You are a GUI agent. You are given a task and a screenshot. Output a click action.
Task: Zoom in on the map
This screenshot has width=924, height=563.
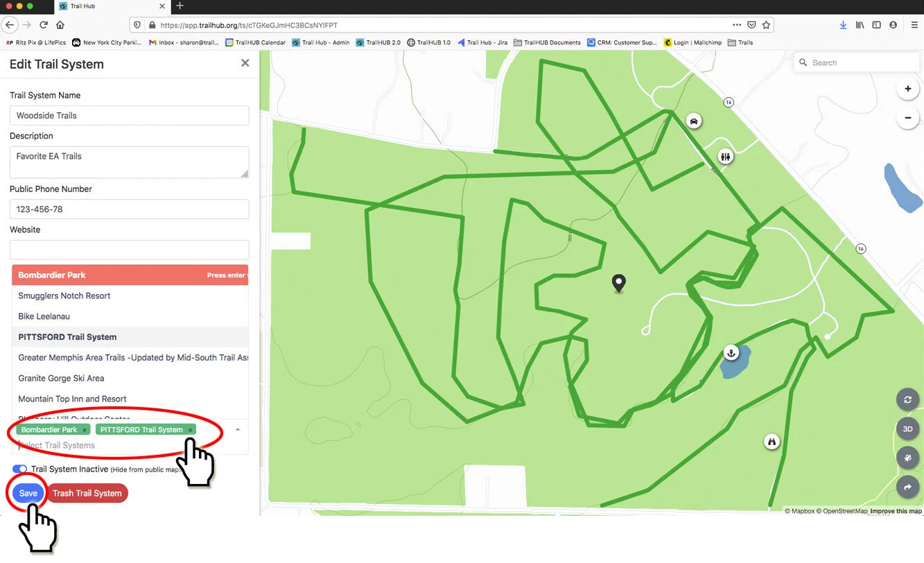tap(907, 89)
